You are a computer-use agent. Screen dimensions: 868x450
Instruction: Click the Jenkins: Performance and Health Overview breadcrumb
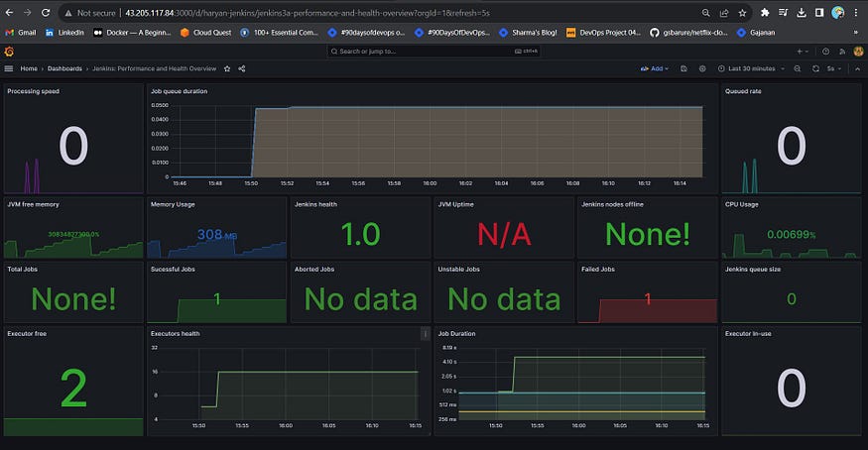[155, 68]
